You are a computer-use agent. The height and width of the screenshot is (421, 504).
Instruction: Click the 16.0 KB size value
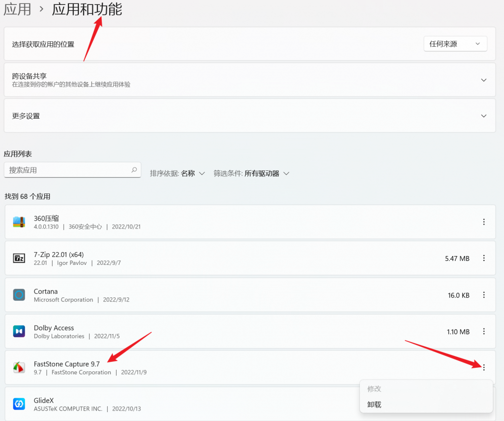[459, 295]
